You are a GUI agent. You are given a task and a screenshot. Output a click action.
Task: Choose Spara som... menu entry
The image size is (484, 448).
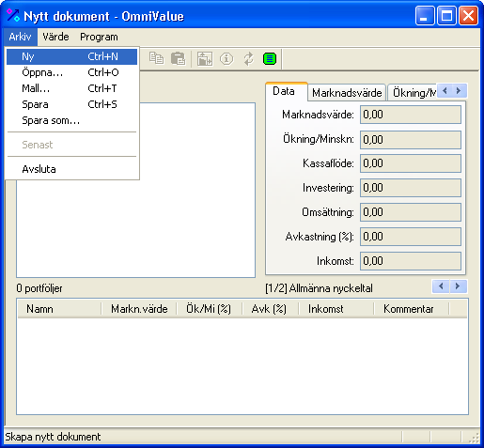71,120
